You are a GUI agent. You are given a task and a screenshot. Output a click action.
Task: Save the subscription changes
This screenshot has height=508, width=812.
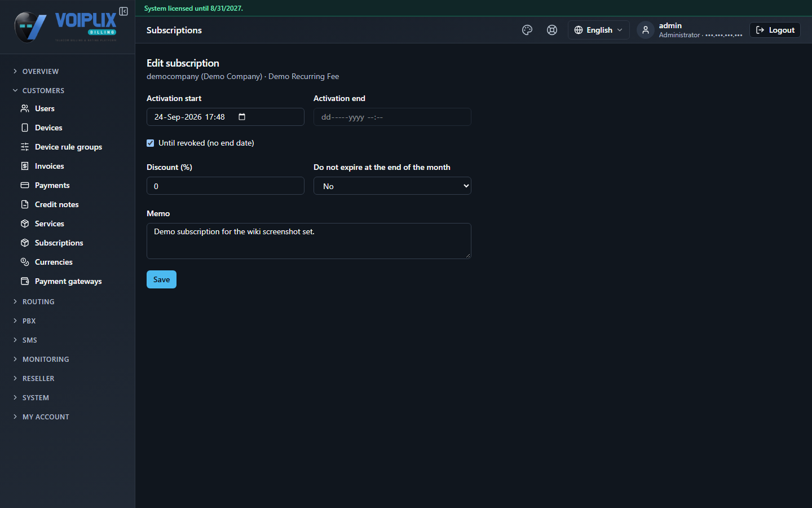coord(161,279)
